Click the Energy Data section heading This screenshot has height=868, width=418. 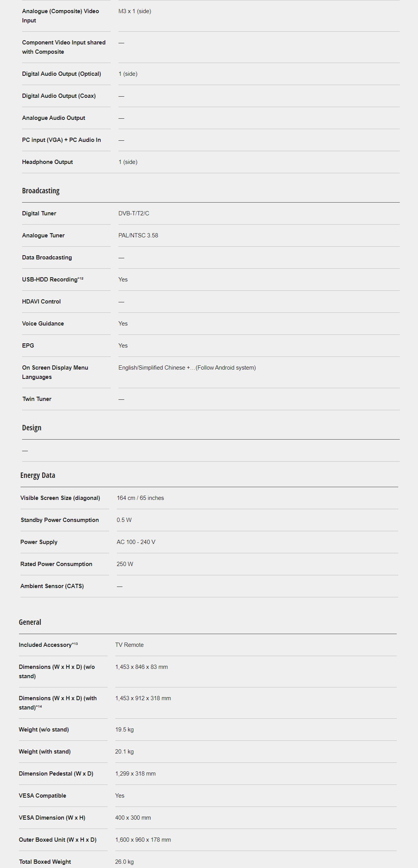point(38,475)
